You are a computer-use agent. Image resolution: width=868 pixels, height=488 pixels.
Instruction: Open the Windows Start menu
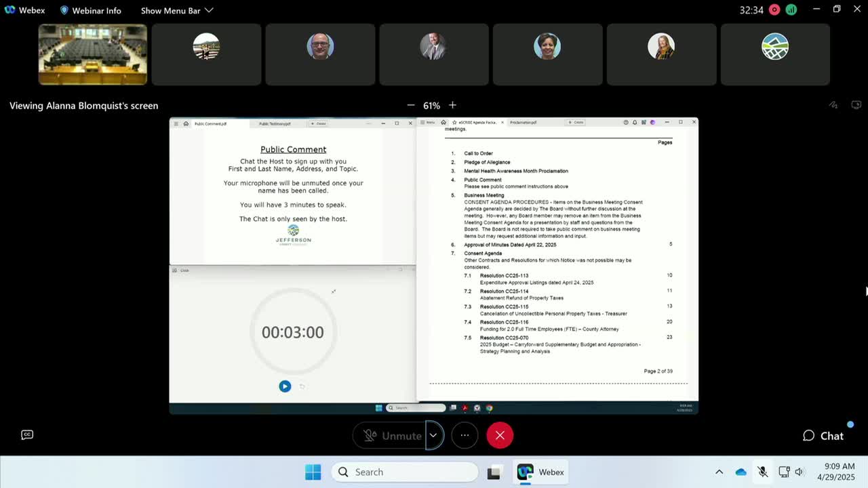[313, 472]
